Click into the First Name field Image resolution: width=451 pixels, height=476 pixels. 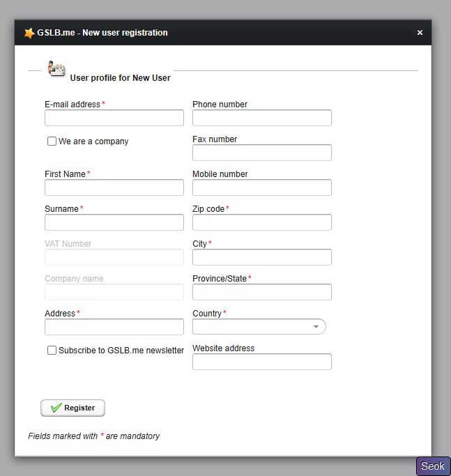tap(114, 187)
